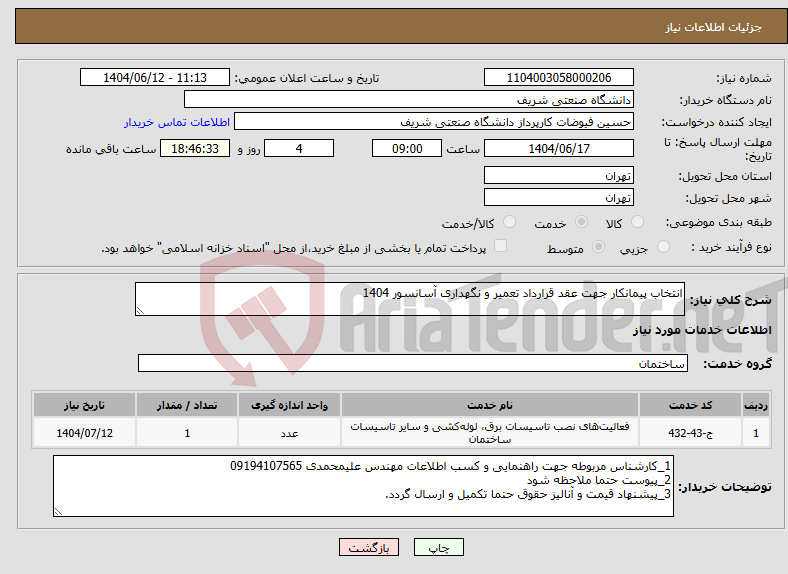Click the page title جزئیات اطلاعات نیاز

pos(714,27)
